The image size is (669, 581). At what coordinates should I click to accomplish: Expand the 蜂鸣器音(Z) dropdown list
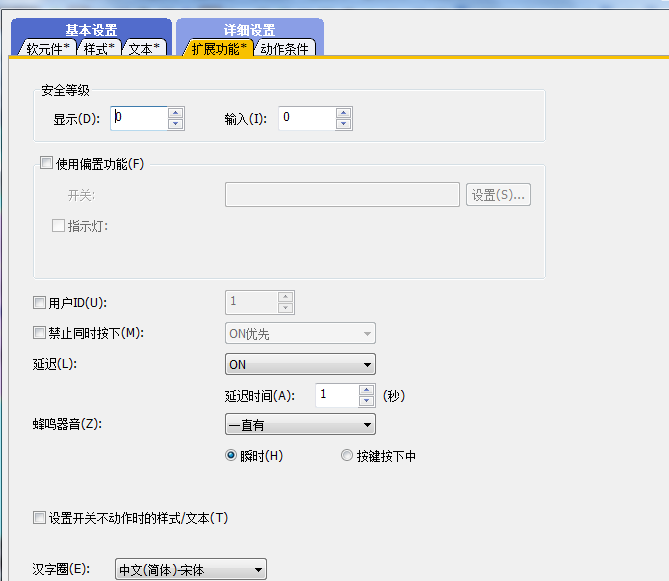tap(300, 426)
